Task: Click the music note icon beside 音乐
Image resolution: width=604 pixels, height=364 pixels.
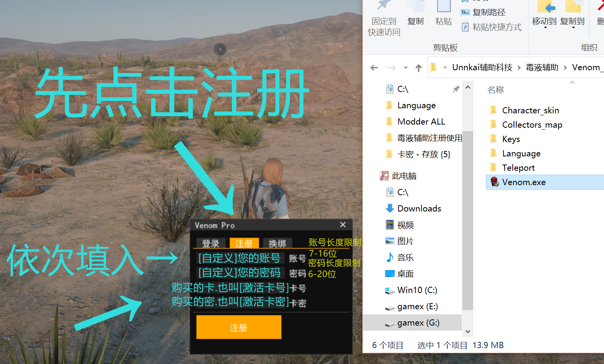Action: tap(390, 257)
